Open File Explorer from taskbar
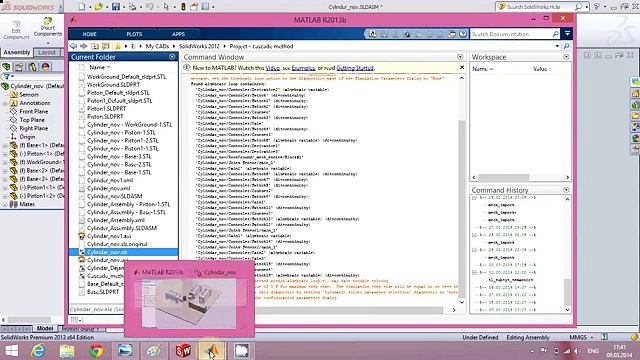The height and width of the screenshot is (360, 640). 67,351
